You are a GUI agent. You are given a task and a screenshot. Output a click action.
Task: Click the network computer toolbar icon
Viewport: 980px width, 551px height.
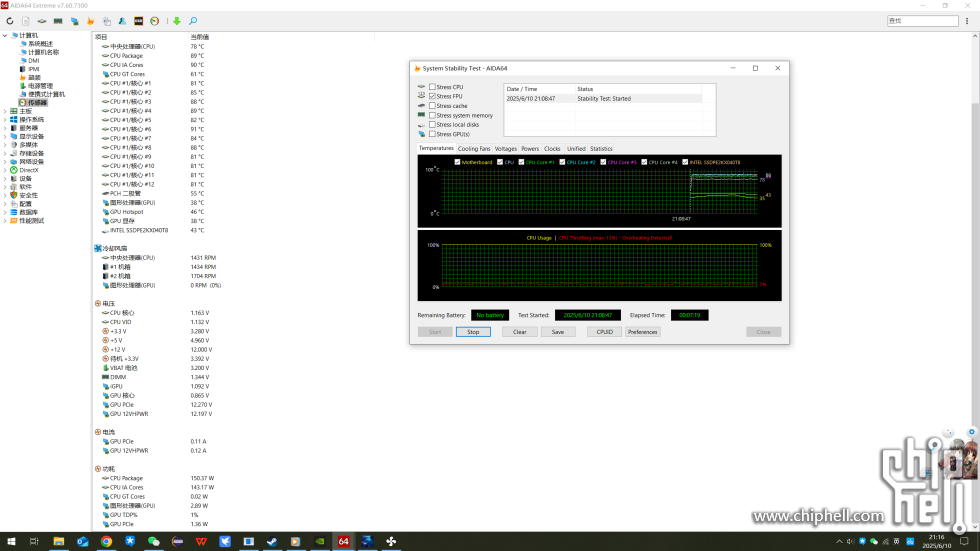(74, 21)
